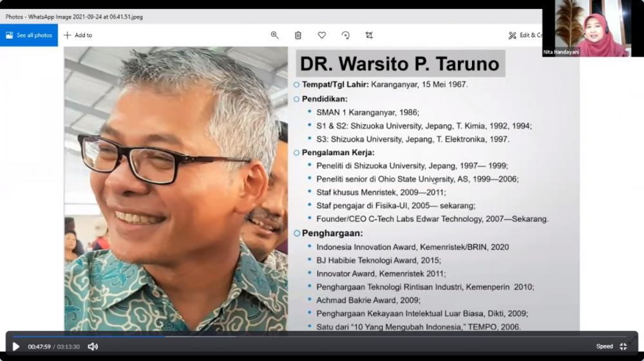Click '10 Yang Mengubah Indonesia' TEMPO line
The image size is (644, 361).
coord(419,327)
